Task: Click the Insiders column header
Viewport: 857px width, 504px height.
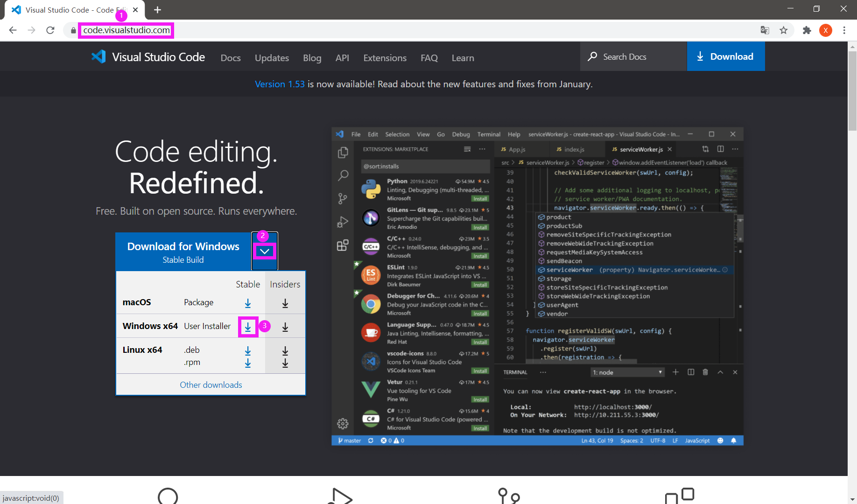Action: (x=285, y=284)
